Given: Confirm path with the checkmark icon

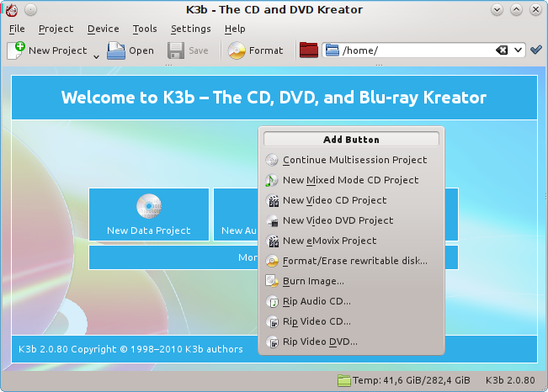Looking at the screenshot, I should click(x=535, y=50).
